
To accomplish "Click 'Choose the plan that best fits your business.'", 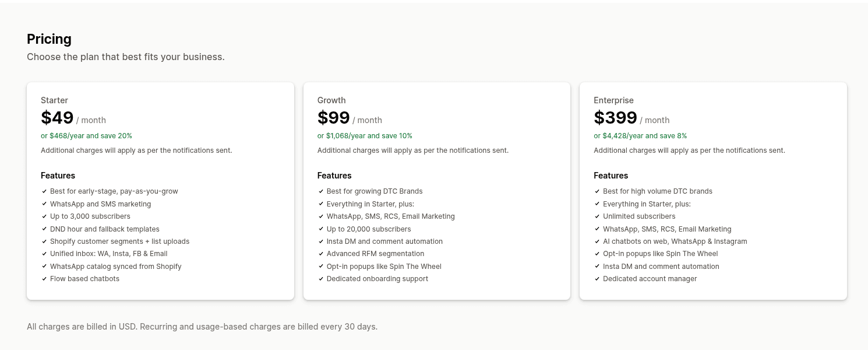I will click(x=126, y=57).
